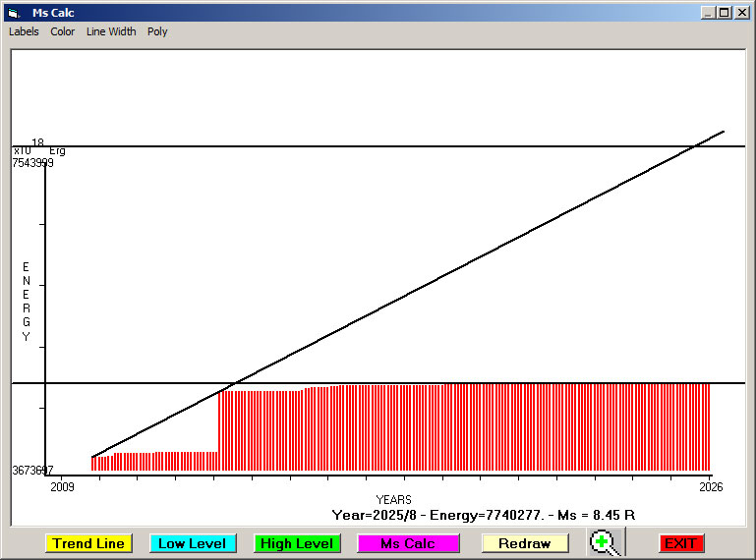
Task: Click the 7543999 upper energy axis value
Action: click(x=32, y=163)
